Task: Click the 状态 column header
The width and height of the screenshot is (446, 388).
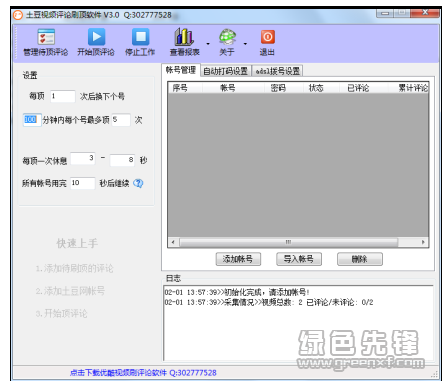Action: coord(321,88)
